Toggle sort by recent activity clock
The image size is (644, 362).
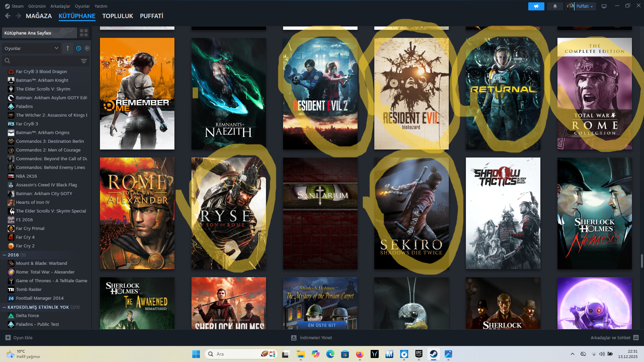[78, 48]
